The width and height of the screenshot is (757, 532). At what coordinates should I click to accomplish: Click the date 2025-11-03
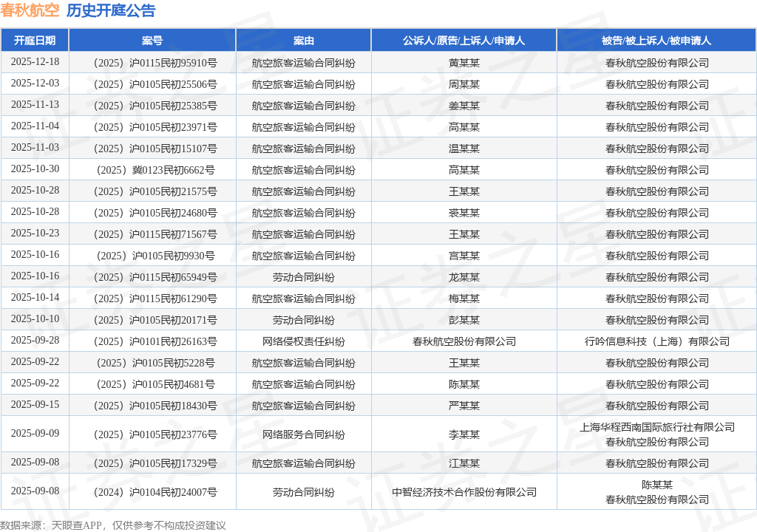click(x=35, y=147)
